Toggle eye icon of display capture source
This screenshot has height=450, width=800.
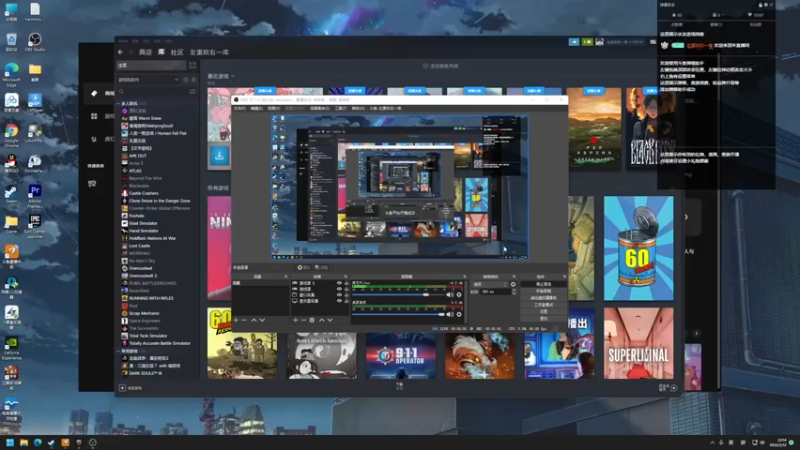point(339,301)
